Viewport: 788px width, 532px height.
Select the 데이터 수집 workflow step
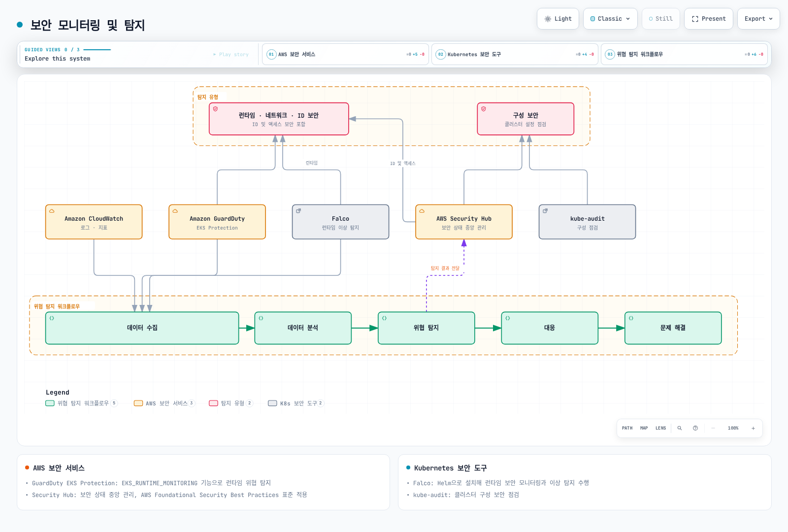point(142,328)
